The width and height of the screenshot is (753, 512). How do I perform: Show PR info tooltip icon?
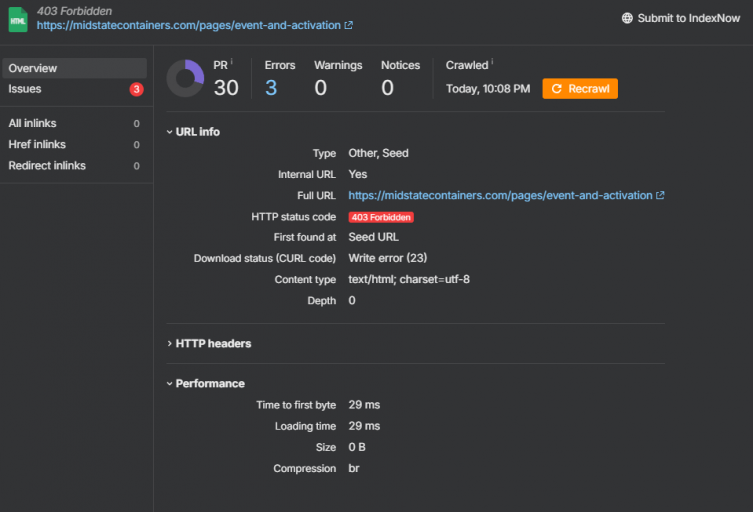[231, 61]
